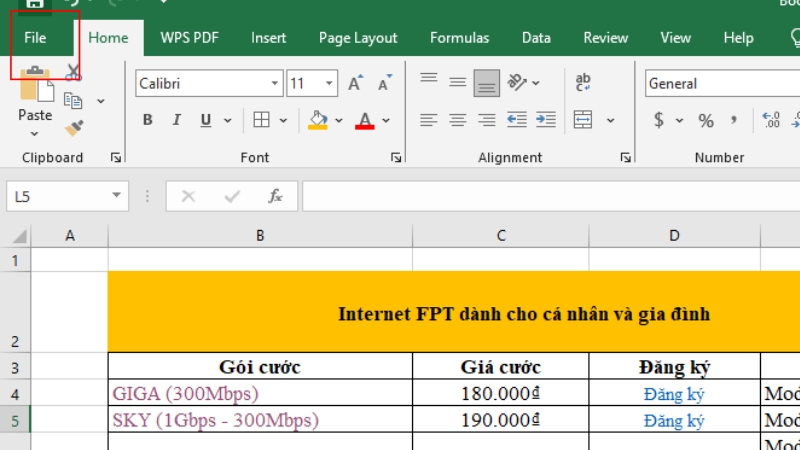Toggle Middle Align for cells
This screenshot has height=450, width=800.
pos(458,83)
